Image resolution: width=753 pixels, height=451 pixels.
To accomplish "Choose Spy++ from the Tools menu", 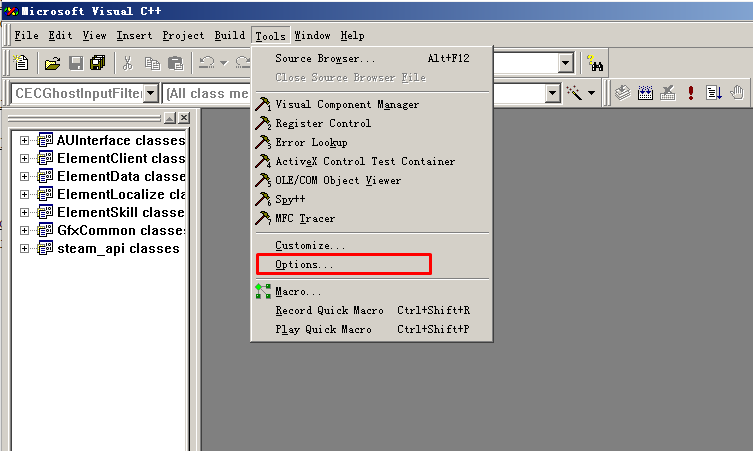I will pos(290,199).
